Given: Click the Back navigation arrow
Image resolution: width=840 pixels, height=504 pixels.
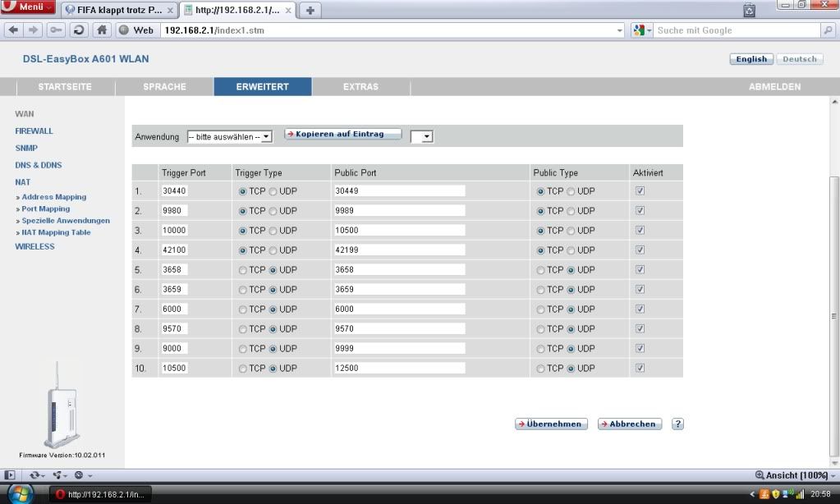Looking at the screenshot, I should point(13,30).
